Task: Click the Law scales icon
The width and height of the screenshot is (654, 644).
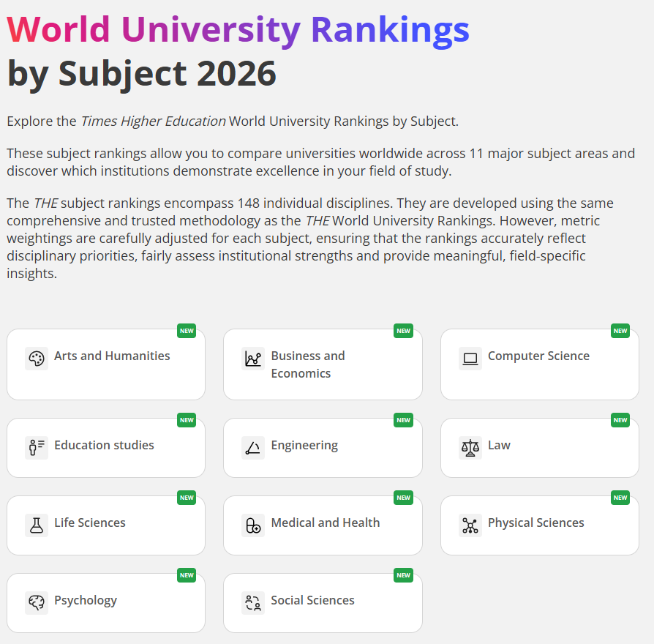Action: (470, 447)
